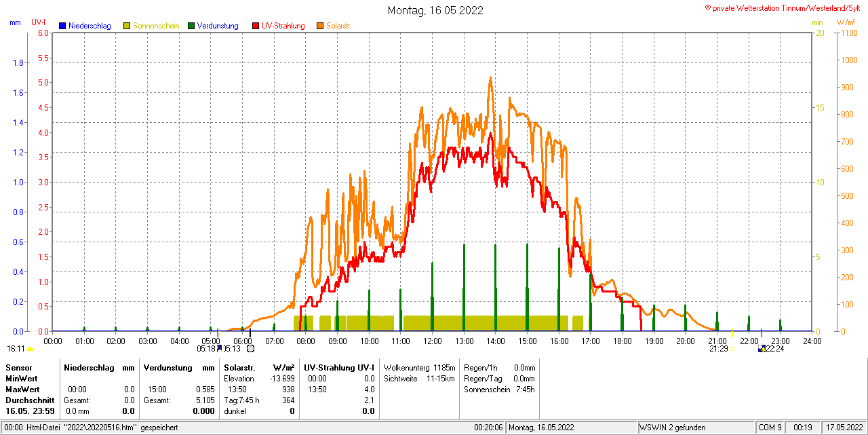This screenshot has height=435, width=868.
Task: Click the moonset icon next to 05:18
Action: (219, 348)
